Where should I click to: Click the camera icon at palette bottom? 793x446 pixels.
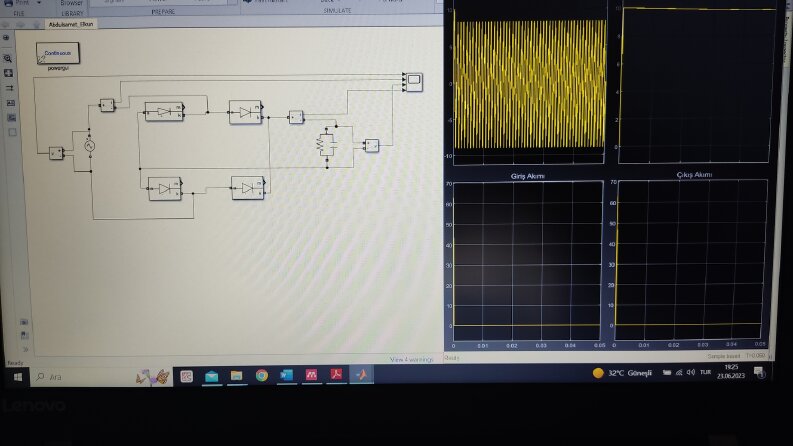click(x=24, y=322)
